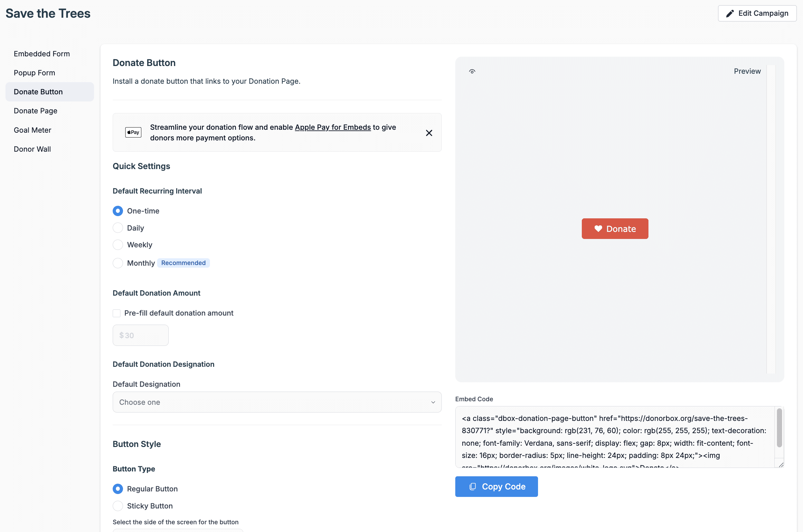Open the Default Designation dropdown
Image resolution: width=803 pixels, height=532 pixels.
(277, 402)
